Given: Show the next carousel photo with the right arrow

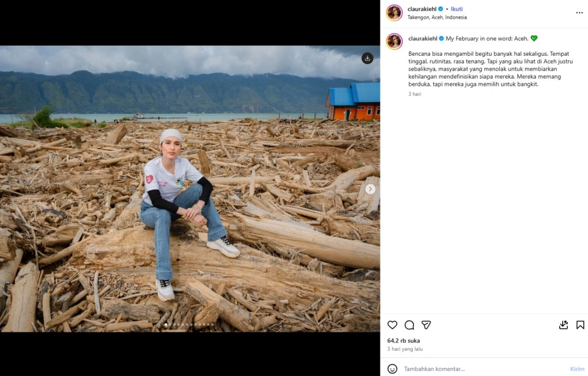Looking at the screenshot, I should (370, 189).
